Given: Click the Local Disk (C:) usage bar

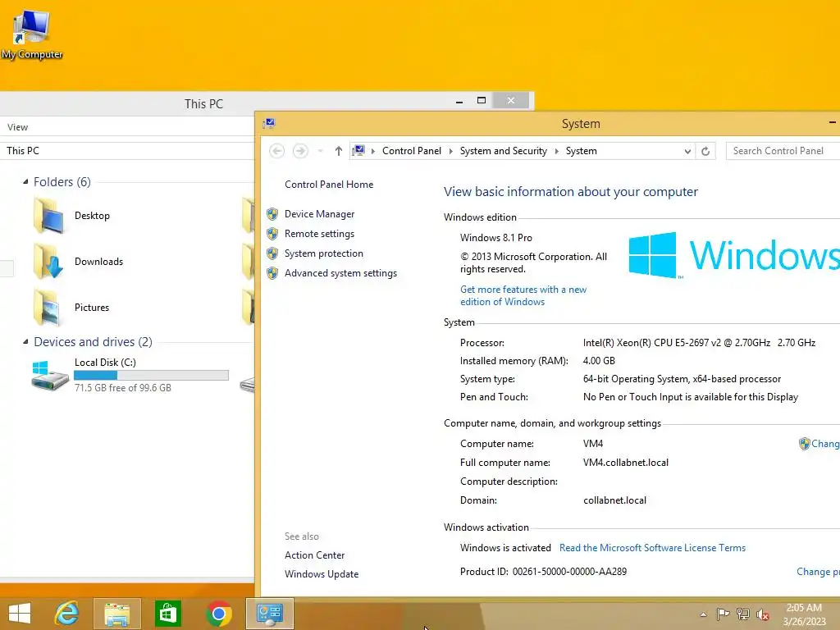Looking at the screenshot, I should point(151,375).
